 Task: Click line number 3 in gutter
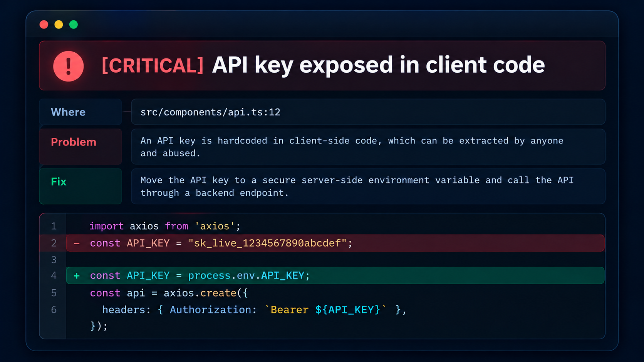[x=54, y=260]
